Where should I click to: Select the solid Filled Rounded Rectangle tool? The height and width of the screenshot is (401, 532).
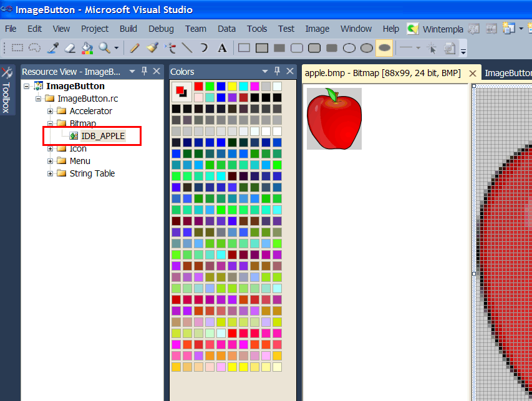point(332,48)
